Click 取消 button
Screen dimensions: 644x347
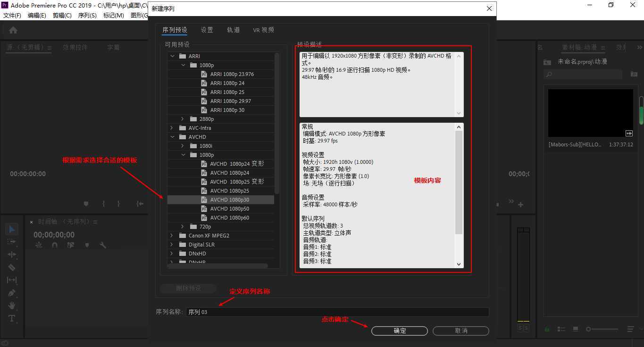[461, 331]
